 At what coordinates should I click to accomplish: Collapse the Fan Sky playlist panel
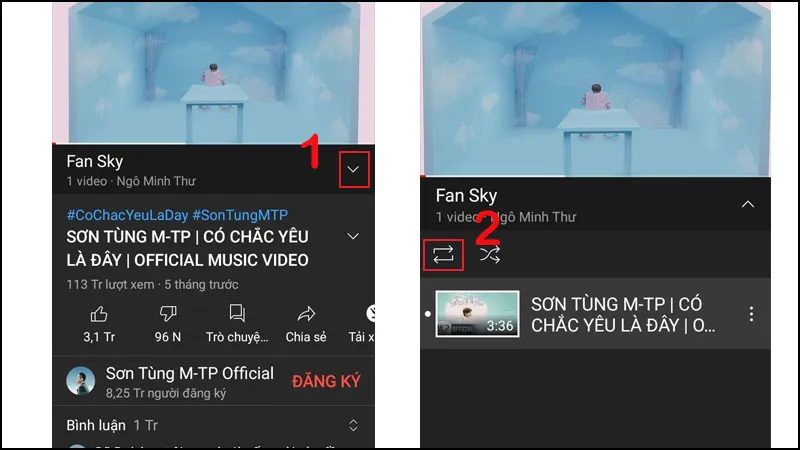(747, 204)
